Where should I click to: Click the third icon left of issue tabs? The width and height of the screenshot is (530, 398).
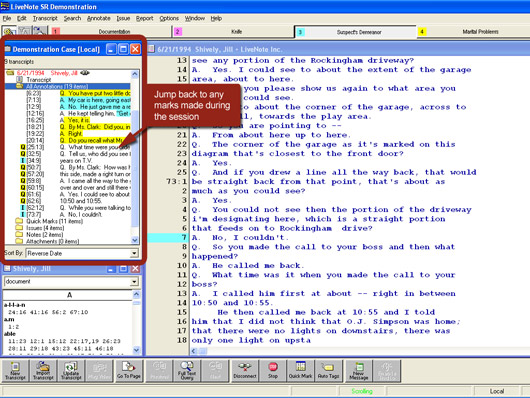click(40, 31)
